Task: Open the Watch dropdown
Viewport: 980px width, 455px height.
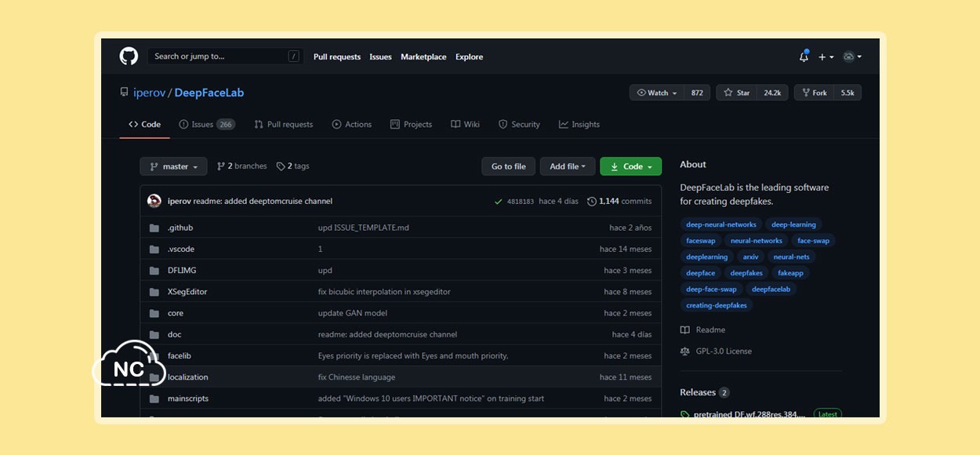Action: point(657,93)
